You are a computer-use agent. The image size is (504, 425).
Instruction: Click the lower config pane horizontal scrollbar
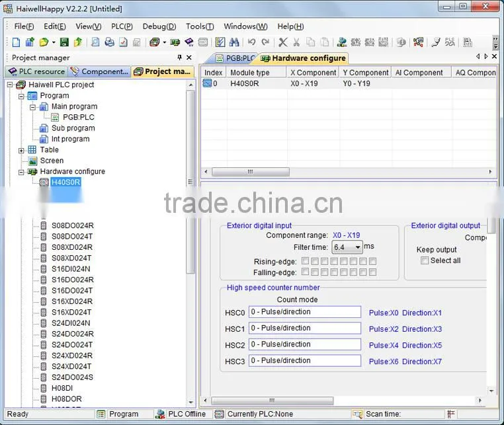[x=272, y=401]
